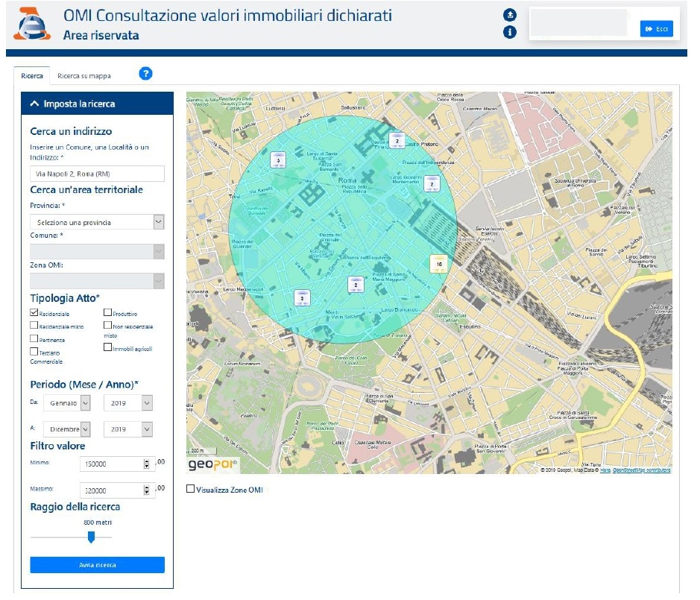Click the Esci logout button
The image size is (700, 600).
pos(656,29)
